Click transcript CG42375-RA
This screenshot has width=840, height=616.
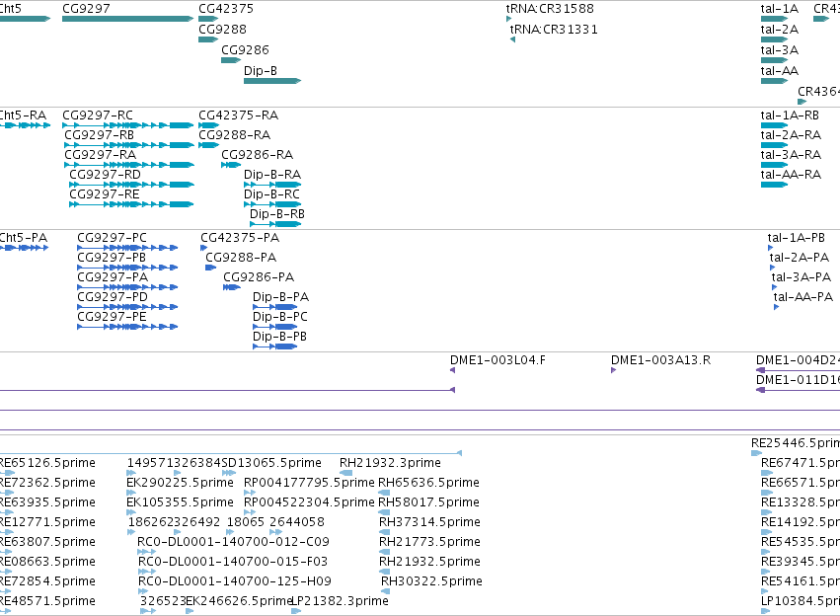point(208,125)
